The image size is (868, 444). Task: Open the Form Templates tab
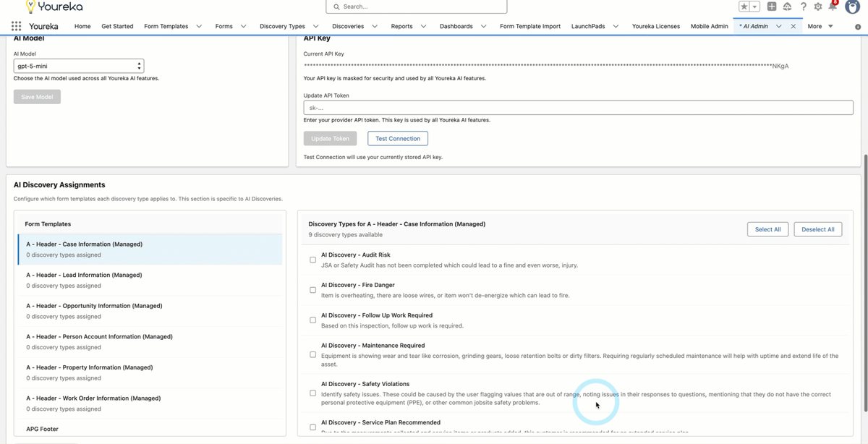click(x=166, y=26)
